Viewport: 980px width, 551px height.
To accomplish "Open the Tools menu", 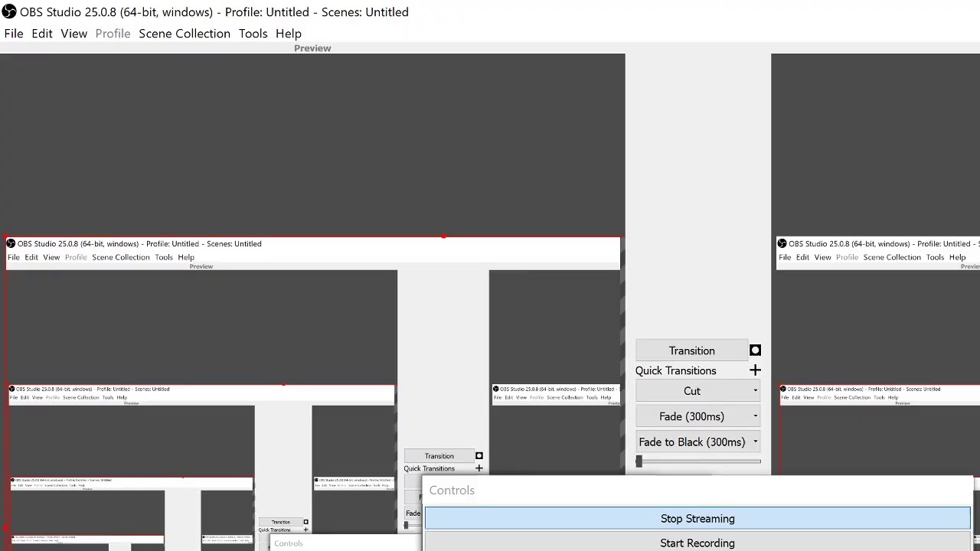I will point(253,34).
